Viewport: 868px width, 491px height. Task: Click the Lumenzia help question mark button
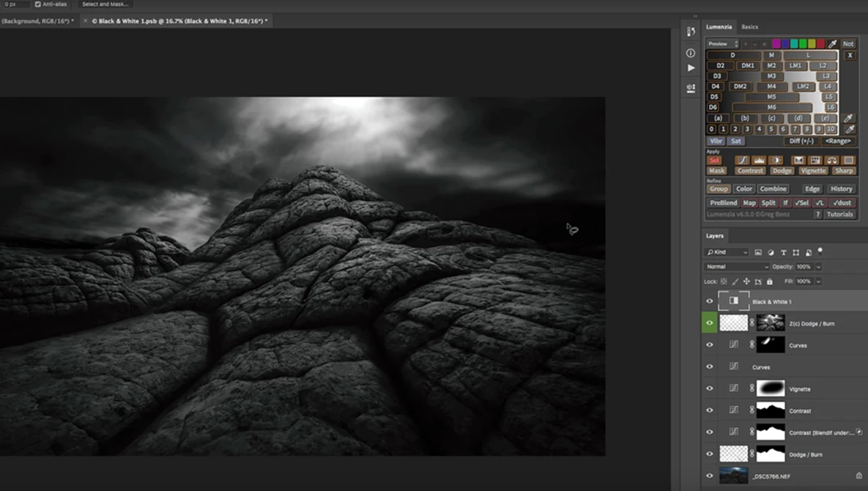tap(817, 214)
